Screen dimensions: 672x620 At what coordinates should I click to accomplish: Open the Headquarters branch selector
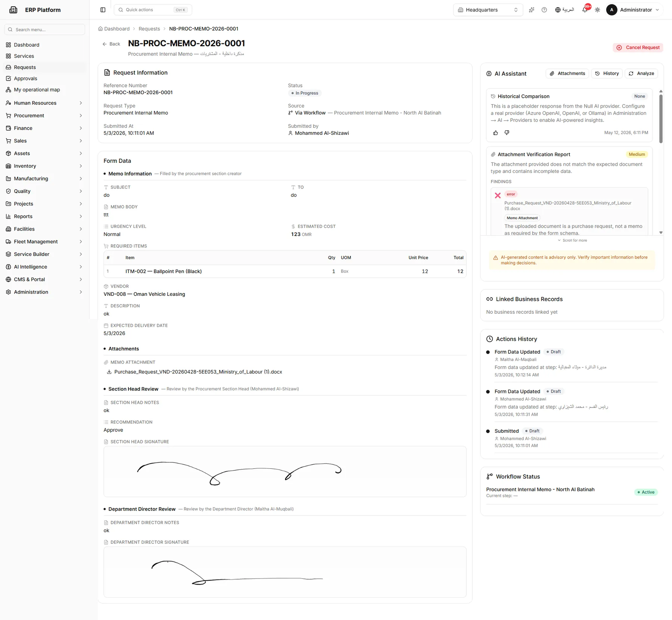click(488, 10)
